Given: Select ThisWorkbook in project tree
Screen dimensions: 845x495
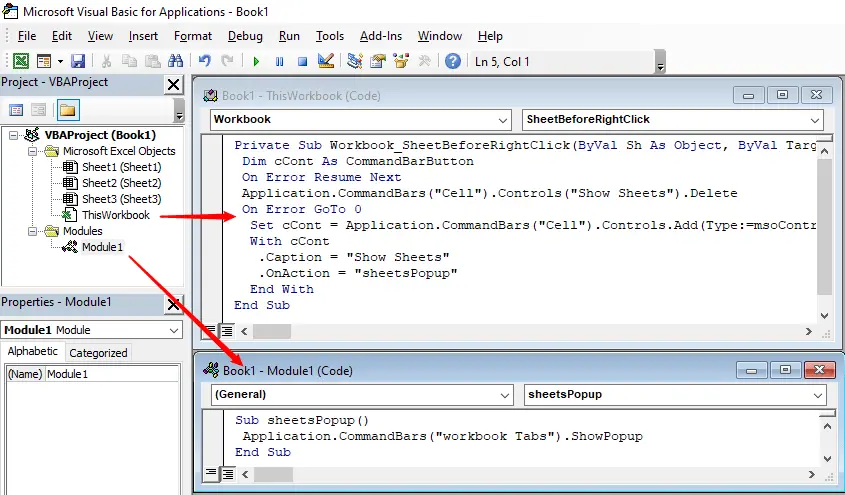Looking at the screenshot, I should 115,215.
